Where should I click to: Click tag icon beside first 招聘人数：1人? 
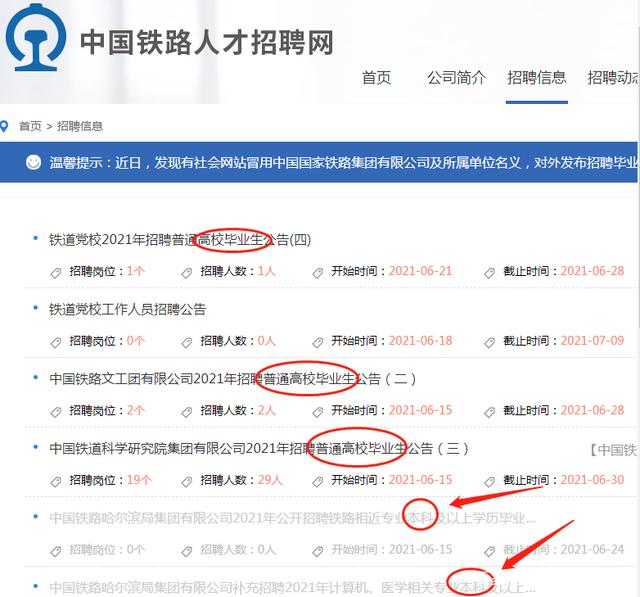coord(187,272)
